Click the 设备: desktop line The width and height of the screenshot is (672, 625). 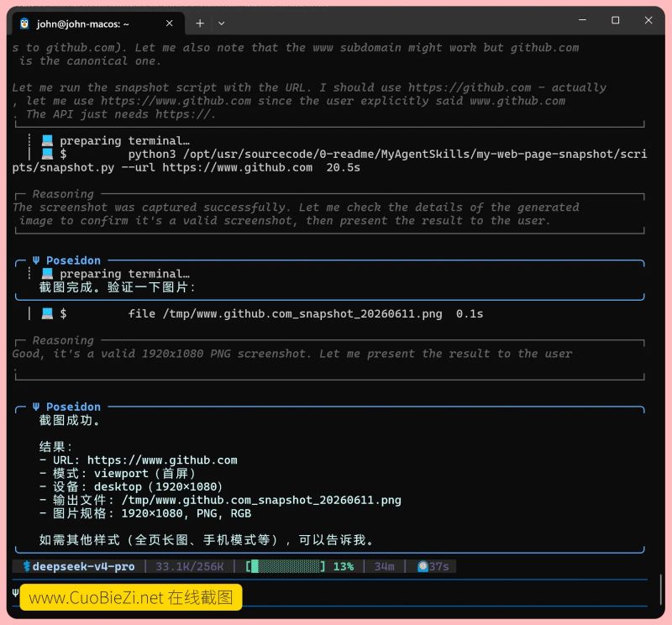(131, 486)
